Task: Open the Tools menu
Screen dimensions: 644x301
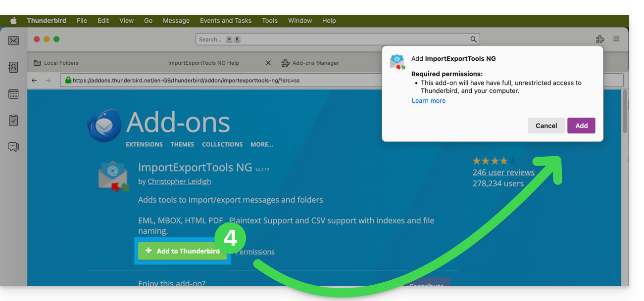Action: (x=270, y=20)
